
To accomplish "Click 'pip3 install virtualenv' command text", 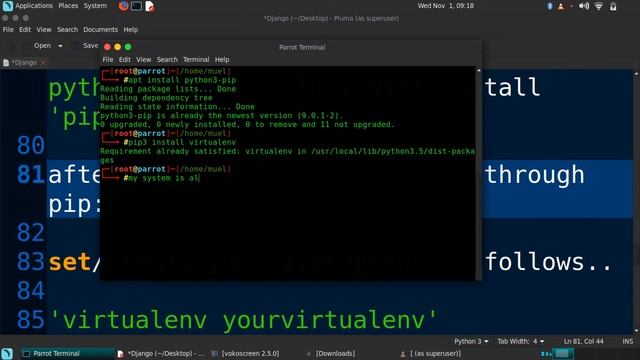I will [x=182, y=142].
